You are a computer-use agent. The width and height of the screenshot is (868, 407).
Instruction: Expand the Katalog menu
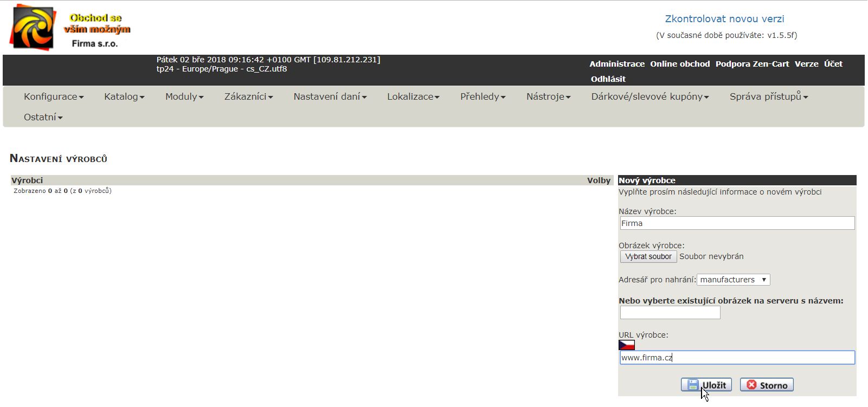(x=124, y=96)
